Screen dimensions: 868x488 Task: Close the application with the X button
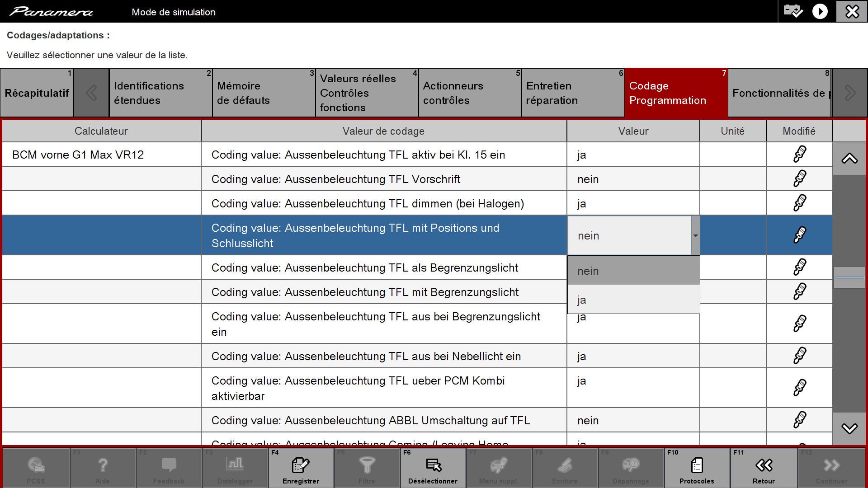click(852, 11)
